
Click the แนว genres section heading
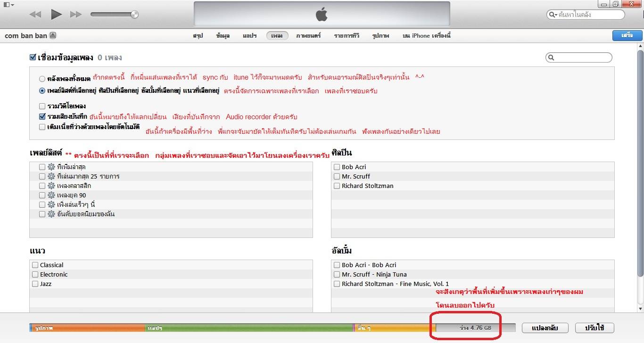[37, 251]
